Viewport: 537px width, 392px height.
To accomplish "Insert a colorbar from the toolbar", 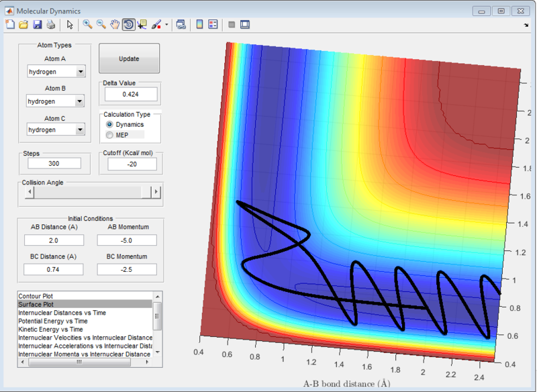I will pos(199,25).
